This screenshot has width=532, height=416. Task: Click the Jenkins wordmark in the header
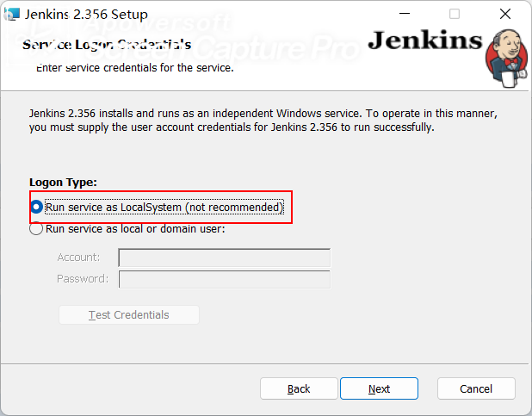425,40
